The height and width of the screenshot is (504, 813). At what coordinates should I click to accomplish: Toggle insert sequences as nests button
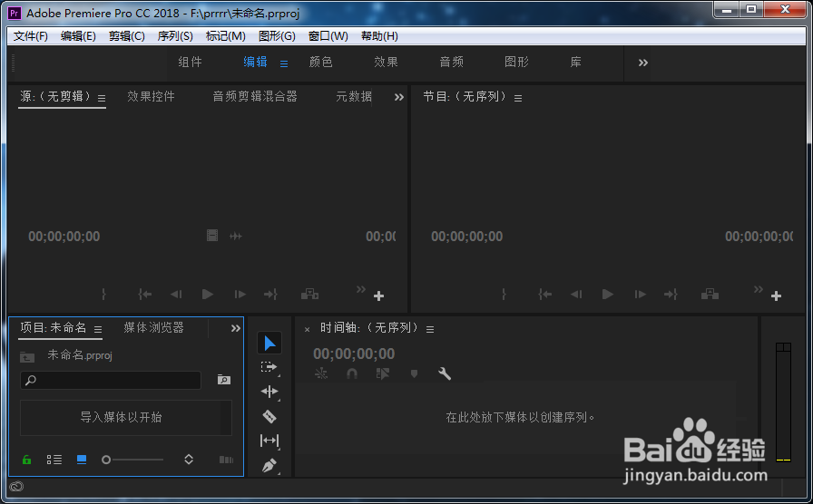click(321, 373)
